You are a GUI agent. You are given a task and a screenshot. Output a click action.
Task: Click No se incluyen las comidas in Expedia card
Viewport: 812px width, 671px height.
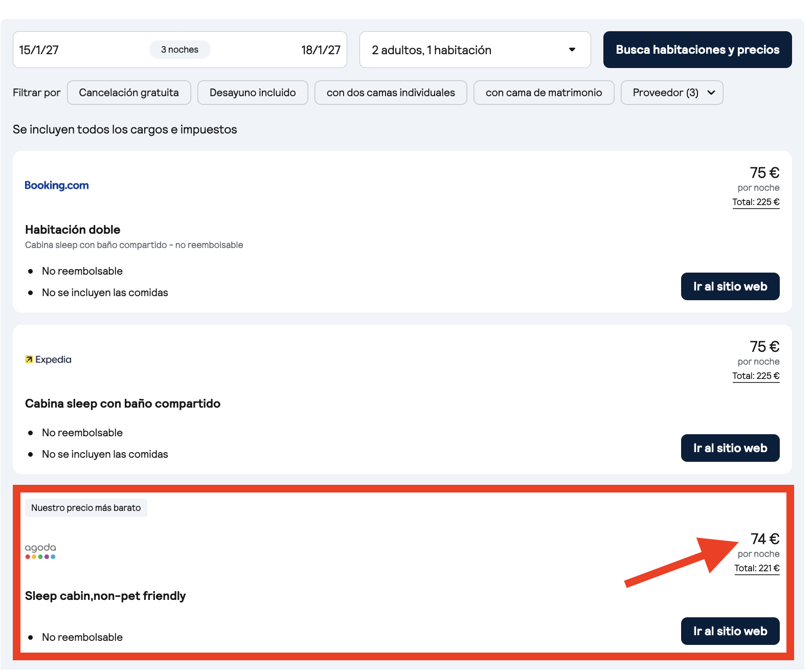[105, 454]
